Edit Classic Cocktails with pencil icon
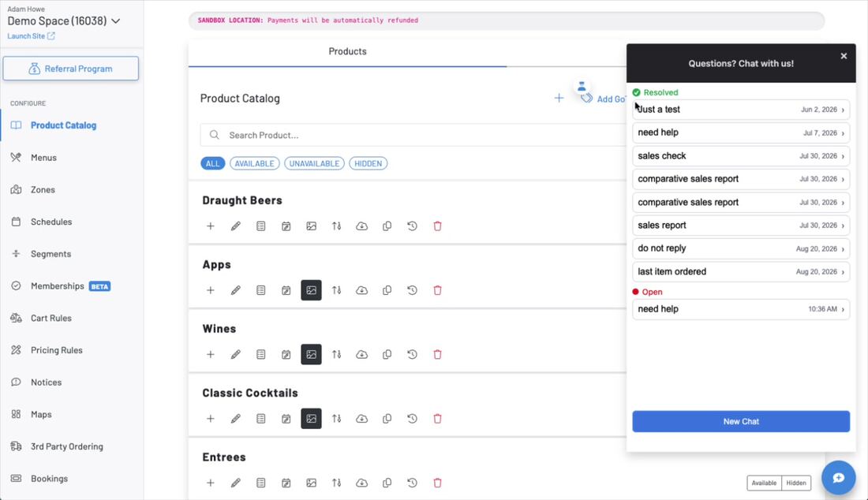Viewport: 868px width, 500px height. pyautogui.click(x=236, y=418)
